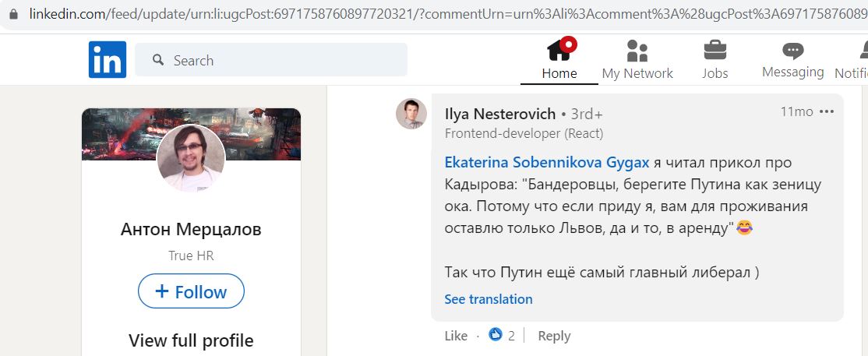Like Ilya Nesterovich's comment

click(456, 336)
